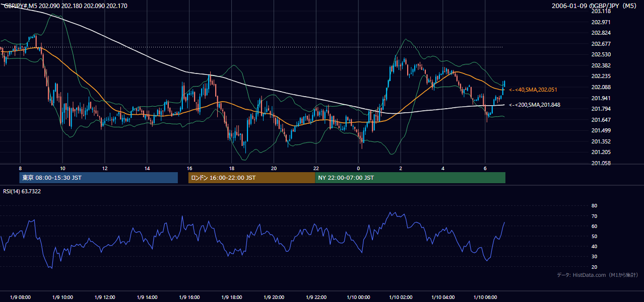
Task: Click price axis value 202.824
Action: pos(601,33)
